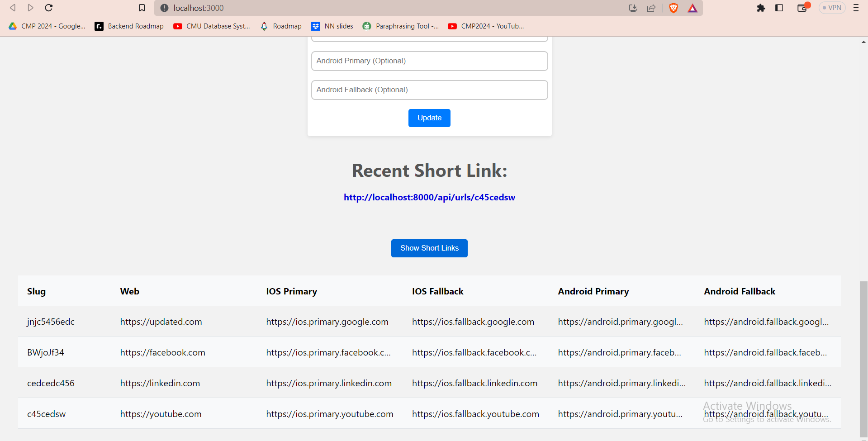Open Brave Shields lion icon
The image size is (868, 441).
[x=673, y=8]
